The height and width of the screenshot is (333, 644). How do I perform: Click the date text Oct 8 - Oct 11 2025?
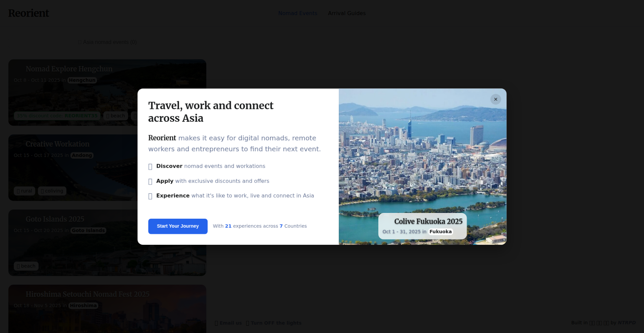(x=37, y=80)
